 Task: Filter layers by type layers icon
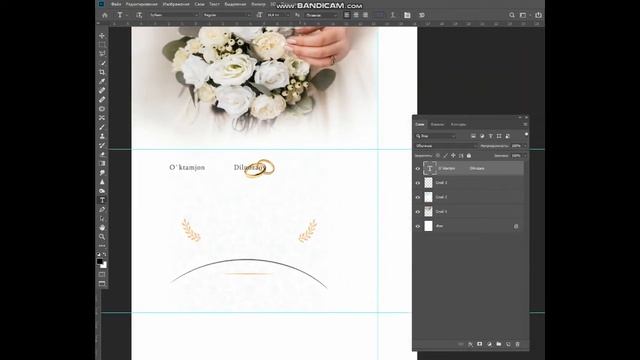click(x=491, y=136)
